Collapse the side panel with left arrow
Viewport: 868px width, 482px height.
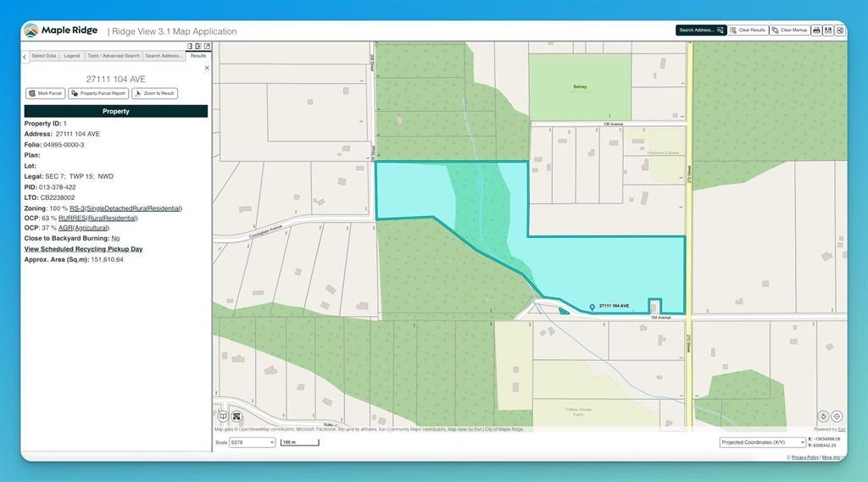tap(25, 57)
